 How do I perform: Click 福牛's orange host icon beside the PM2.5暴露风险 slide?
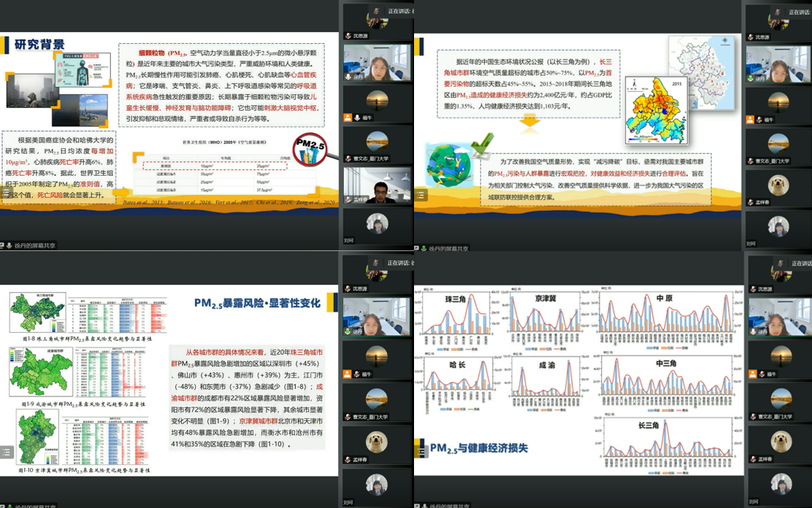348,374
